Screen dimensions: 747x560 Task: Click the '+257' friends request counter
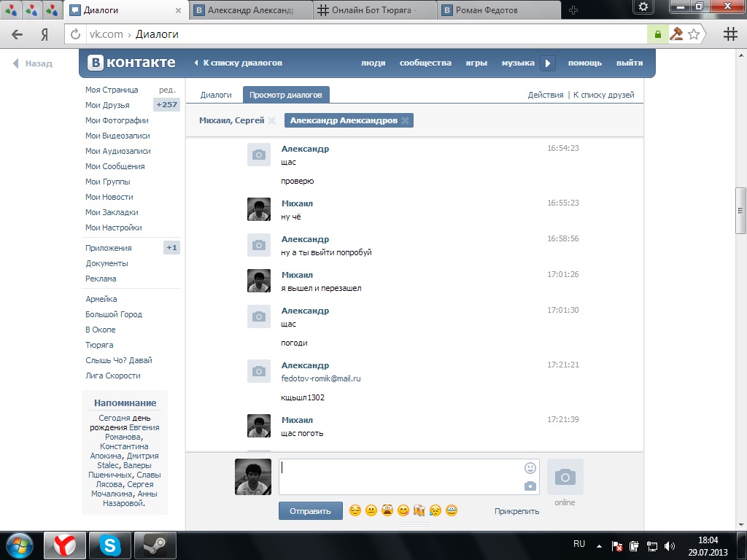click(167, 105)
